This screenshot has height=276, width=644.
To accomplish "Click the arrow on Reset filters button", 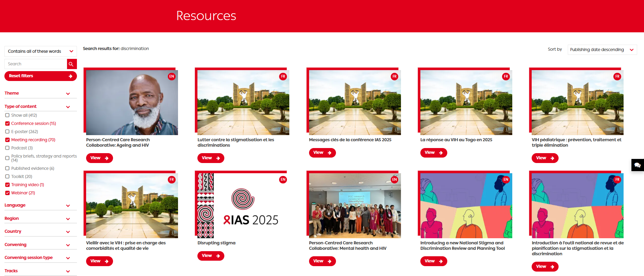I will (x=70, y=76).
